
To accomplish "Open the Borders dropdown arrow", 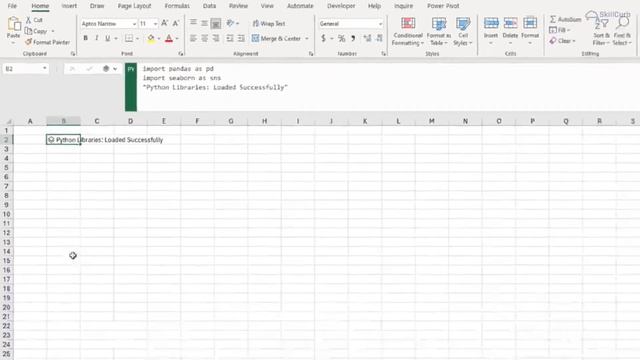I will [138, 39].
